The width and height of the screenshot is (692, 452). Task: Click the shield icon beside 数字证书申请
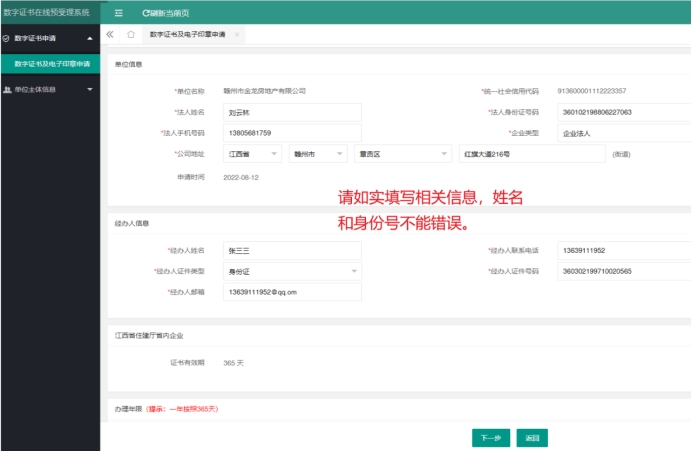click(6, 38)
